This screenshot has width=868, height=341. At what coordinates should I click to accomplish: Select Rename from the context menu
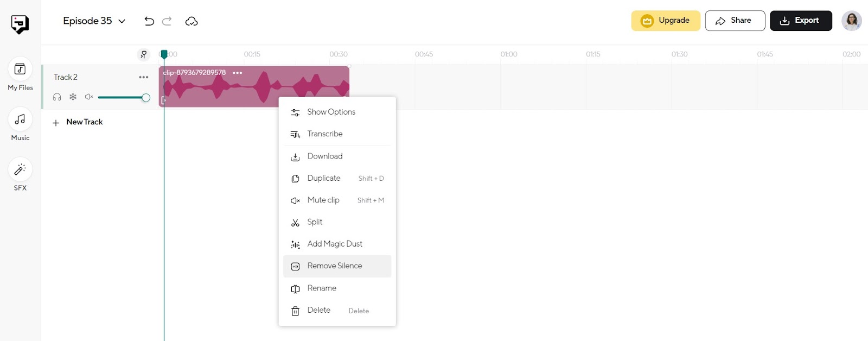tap(337, 288)
